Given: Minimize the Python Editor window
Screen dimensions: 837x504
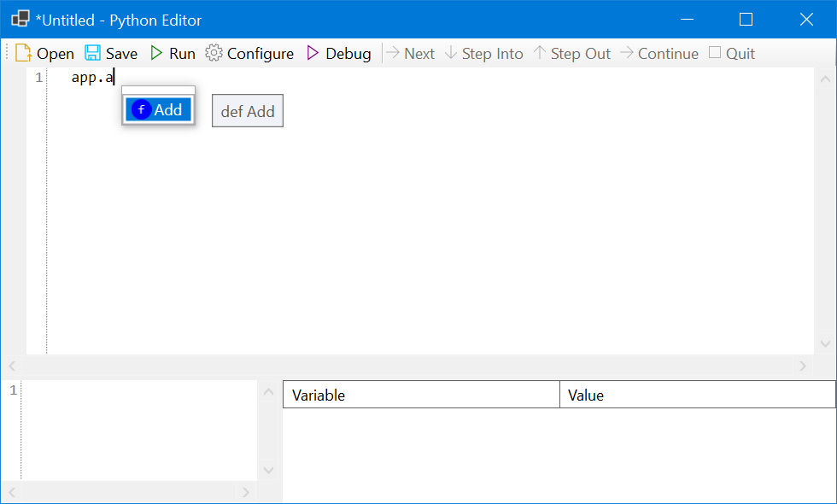Looking at the screenshot, I should (687, 19).
